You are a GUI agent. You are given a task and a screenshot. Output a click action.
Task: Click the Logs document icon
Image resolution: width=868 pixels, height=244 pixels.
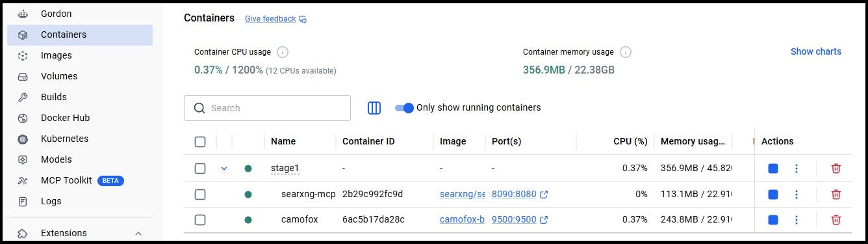[23, 201]
